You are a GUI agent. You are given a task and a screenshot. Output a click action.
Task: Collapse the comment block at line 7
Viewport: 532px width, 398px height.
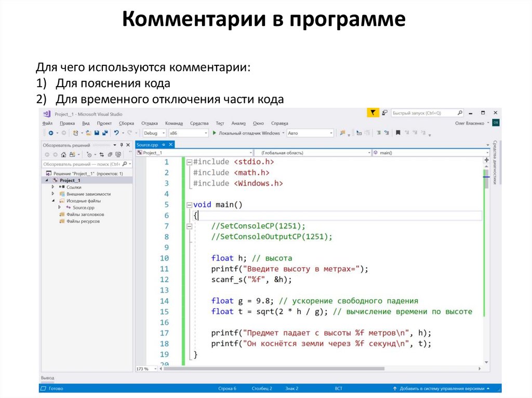(189, 226)
